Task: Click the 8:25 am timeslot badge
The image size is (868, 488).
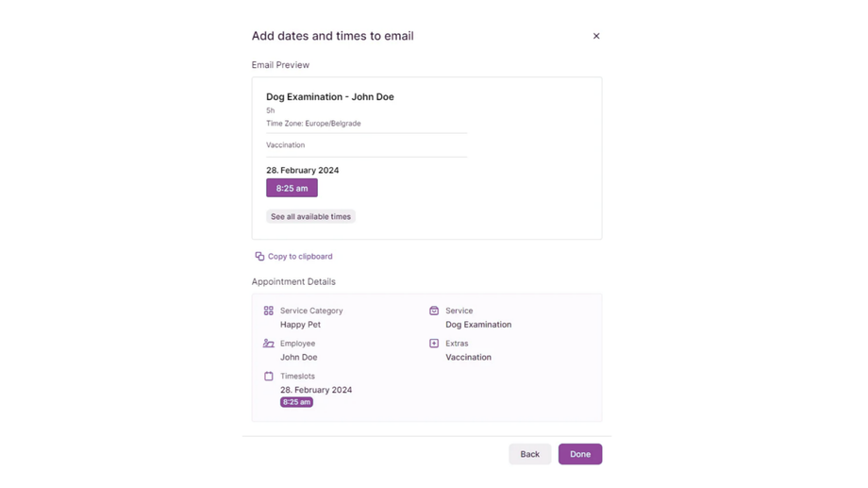Action: (296, 402)
